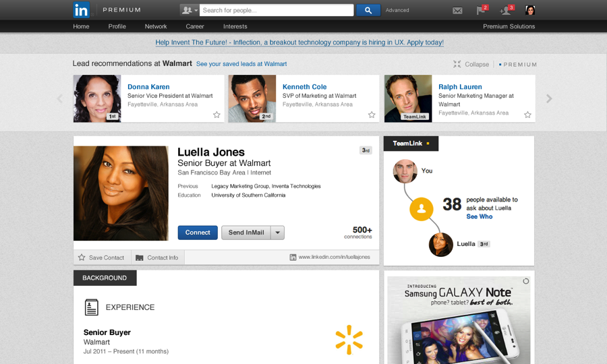The image size is (607, 364).
Task: Click Kenneth Cole's photo
Action: tap(252, 98)
